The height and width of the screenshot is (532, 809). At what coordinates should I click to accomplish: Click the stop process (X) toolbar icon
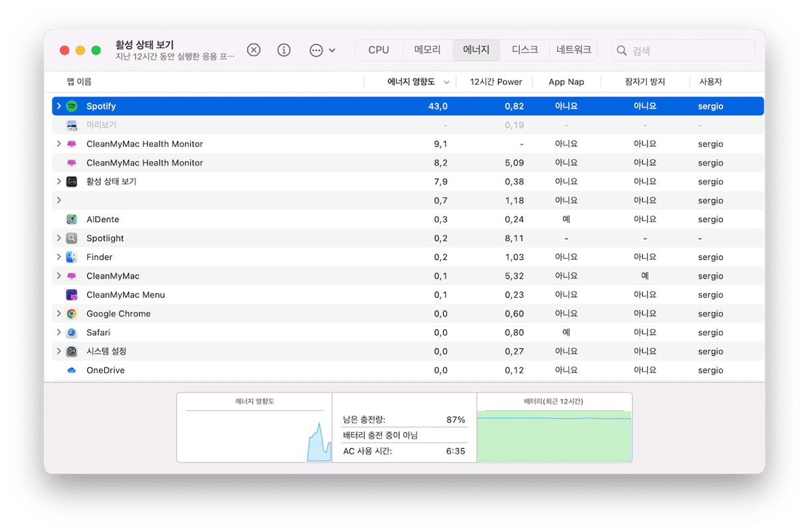[x=253, y=51]
